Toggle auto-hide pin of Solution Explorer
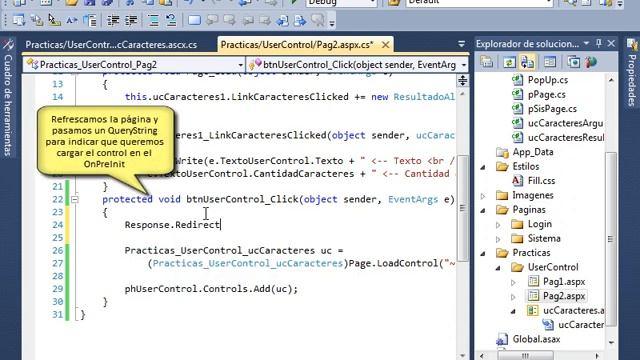This screenshot has height=360, width=640. click(x=599, y=43)
